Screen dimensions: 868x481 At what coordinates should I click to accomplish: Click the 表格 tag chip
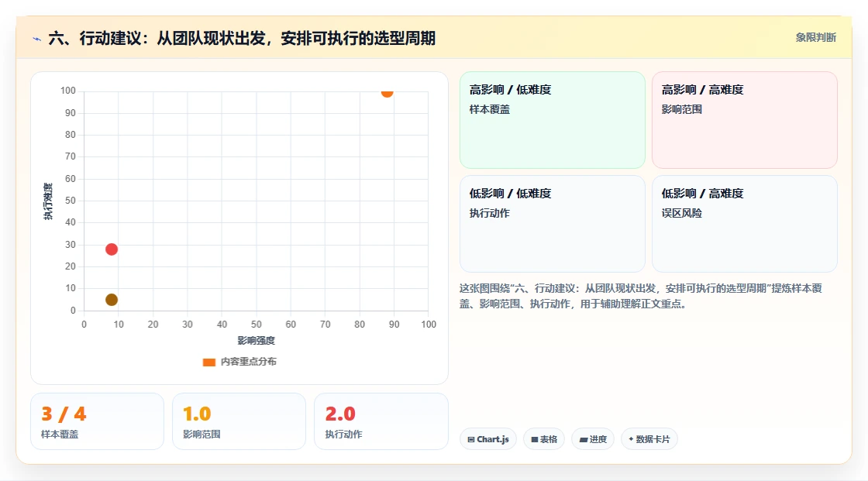544,439
